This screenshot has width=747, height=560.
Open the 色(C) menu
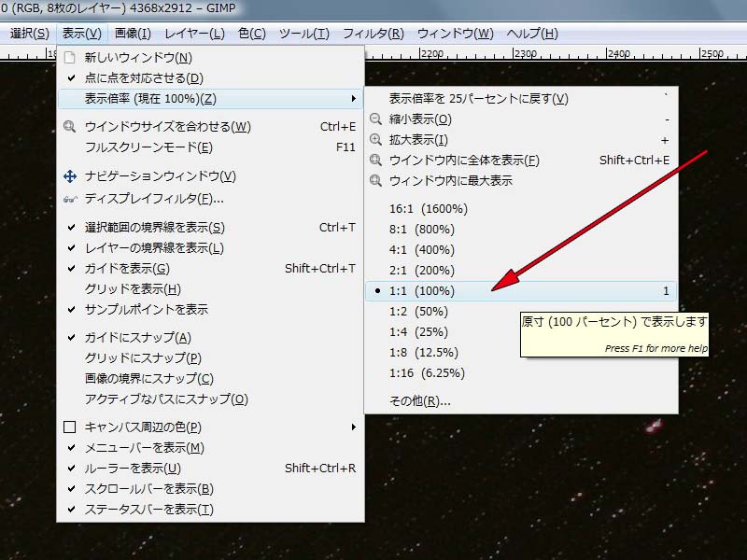coord(251,34)
